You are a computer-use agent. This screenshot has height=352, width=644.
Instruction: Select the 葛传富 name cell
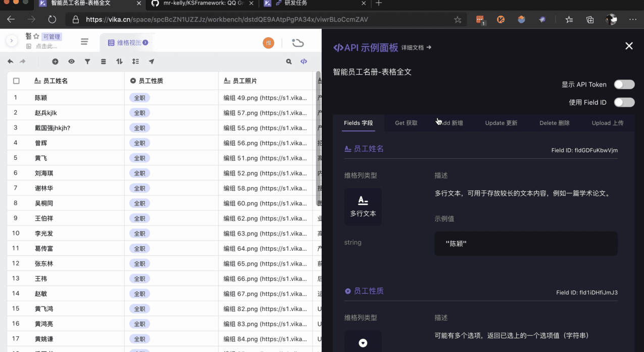click(x=75, y=248)
